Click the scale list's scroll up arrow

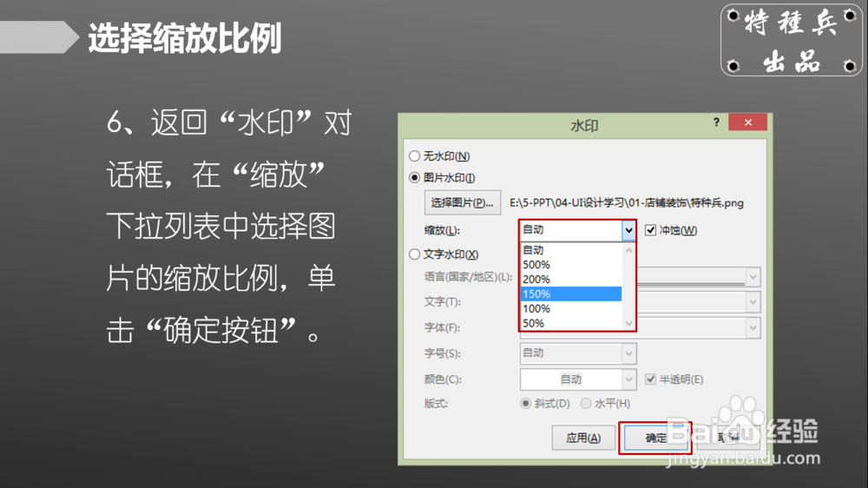point(628,250)
